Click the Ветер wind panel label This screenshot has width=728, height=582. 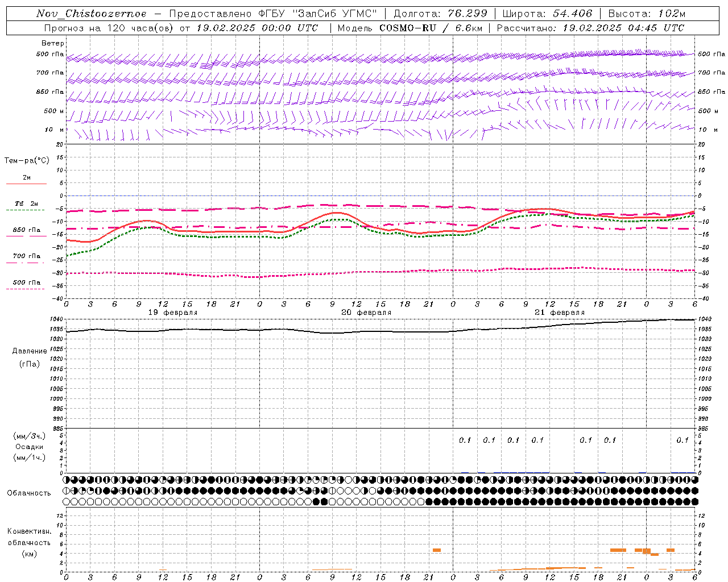(x=53, y=43)
